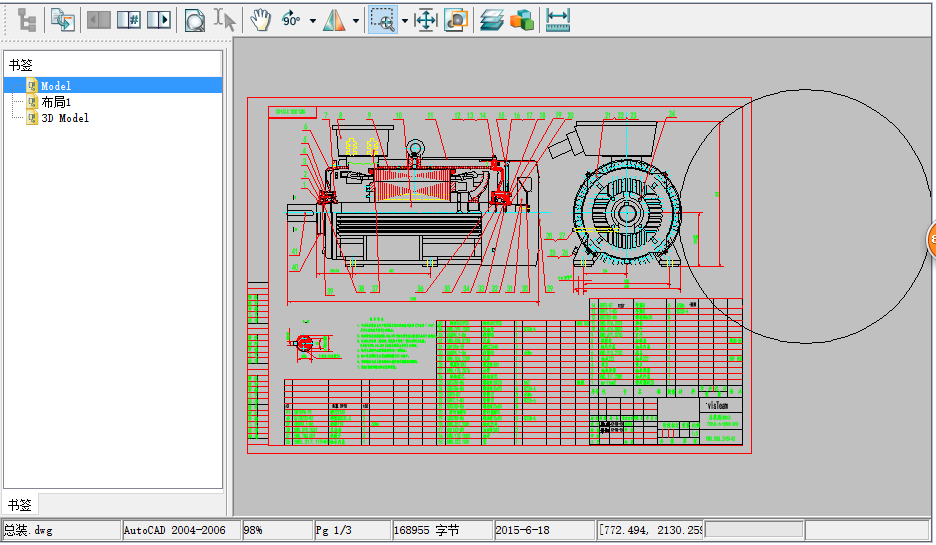
Task: Open the layers stack icon
Action: pos(491,20)
